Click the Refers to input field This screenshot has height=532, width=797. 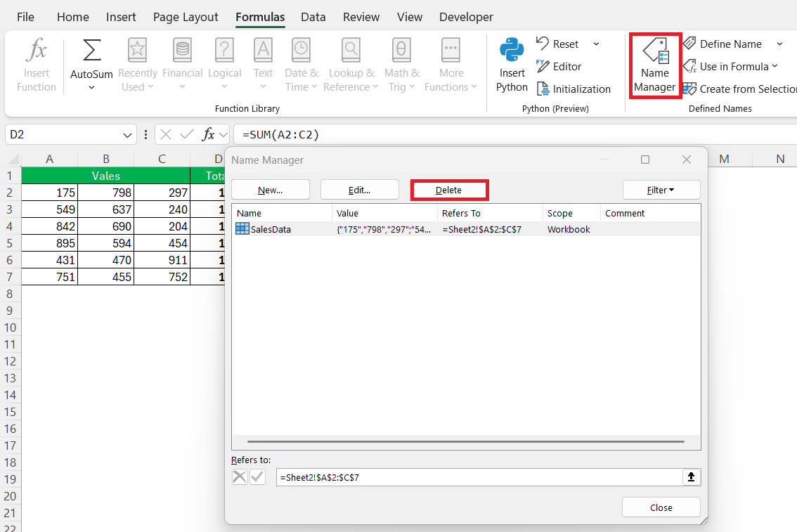479,477
